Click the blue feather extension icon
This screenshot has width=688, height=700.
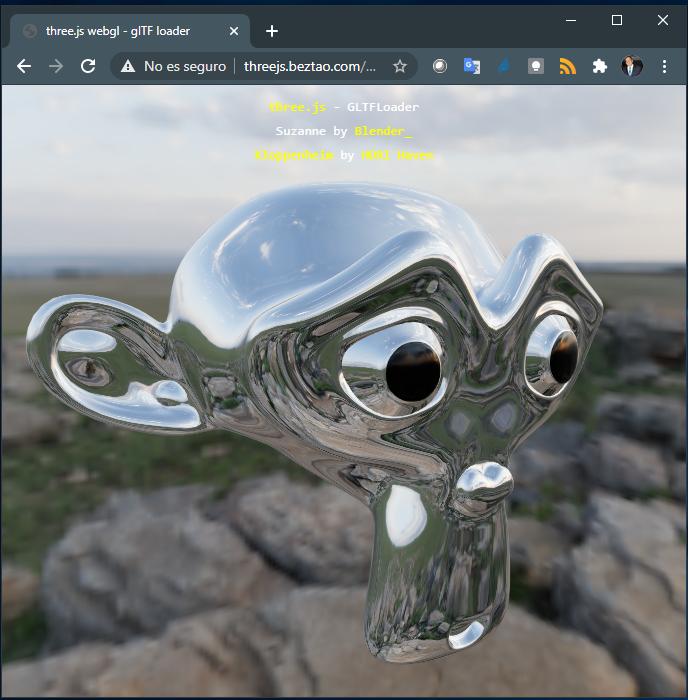point(503,66)
